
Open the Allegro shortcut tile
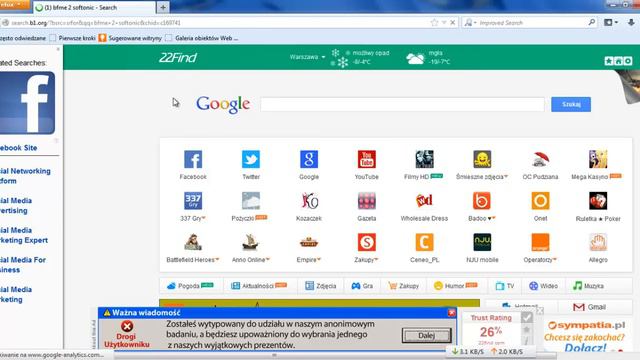click(x=598, y=248)
